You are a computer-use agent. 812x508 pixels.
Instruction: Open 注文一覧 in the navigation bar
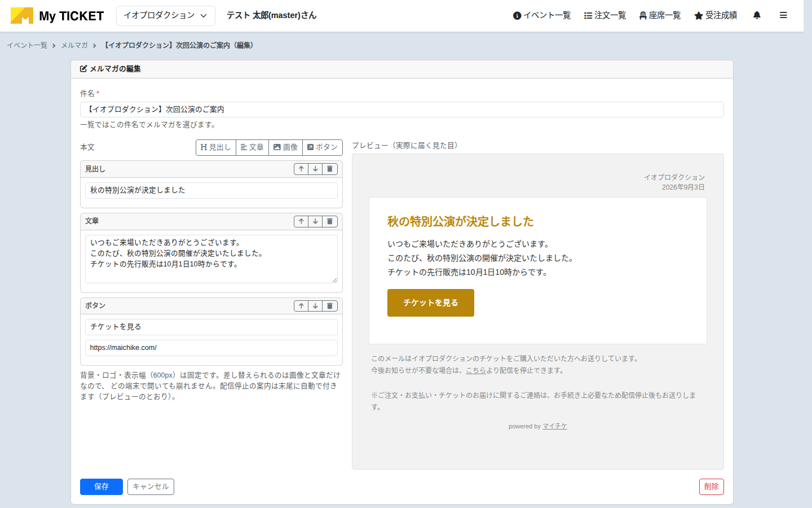coord(605,15)
